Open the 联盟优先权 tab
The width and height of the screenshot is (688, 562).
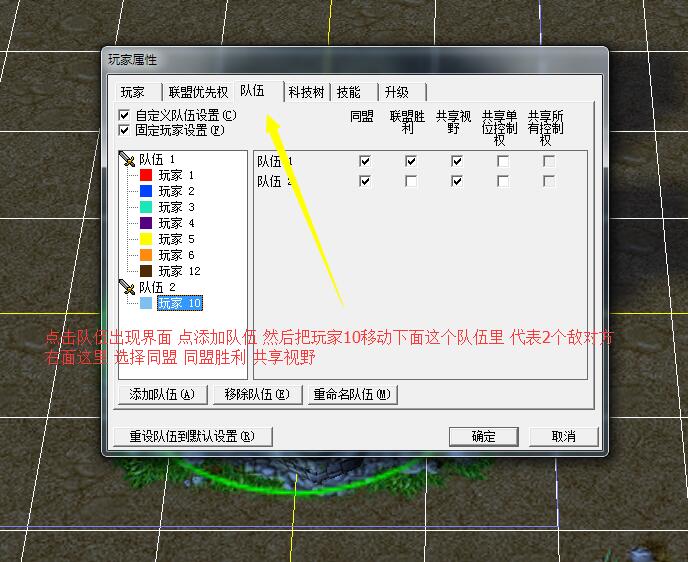[x=198, y=92]
